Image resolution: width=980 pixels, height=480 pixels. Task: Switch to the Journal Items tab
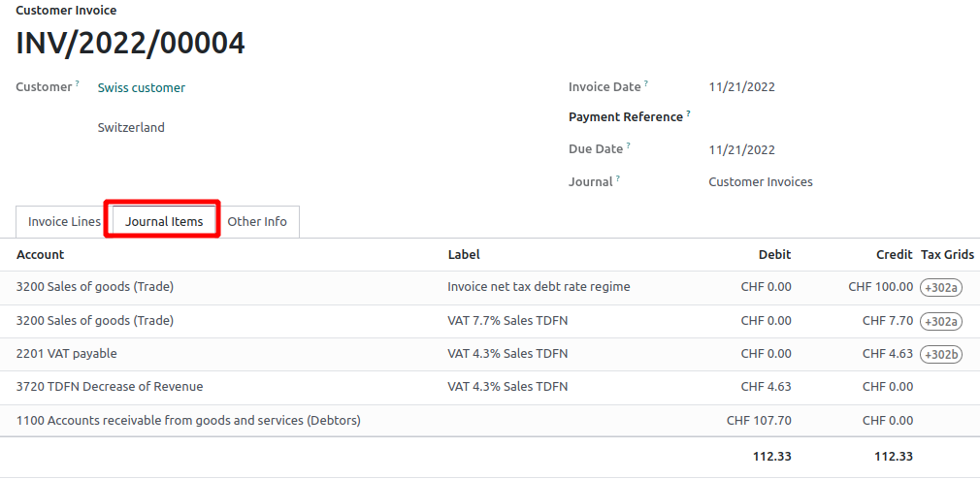pyautogui.click(x=164, y=222)
